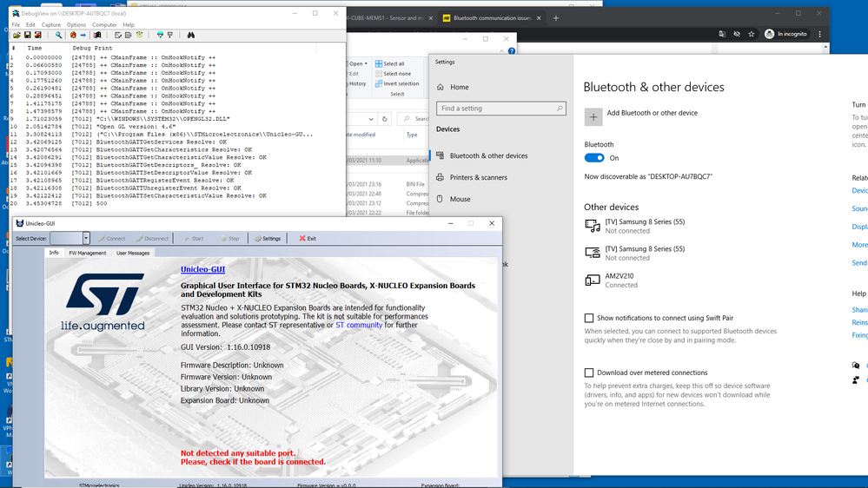Open the Edit menu in DebugView
The image size is (868, 488).
pos(30,25)
